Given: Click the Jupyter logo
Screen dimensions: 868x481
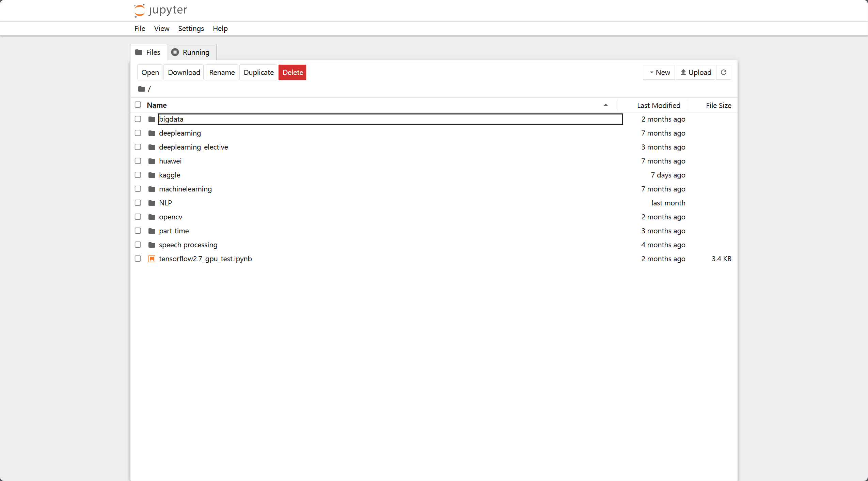Looking at the screenshot, I should coord(160,10).
